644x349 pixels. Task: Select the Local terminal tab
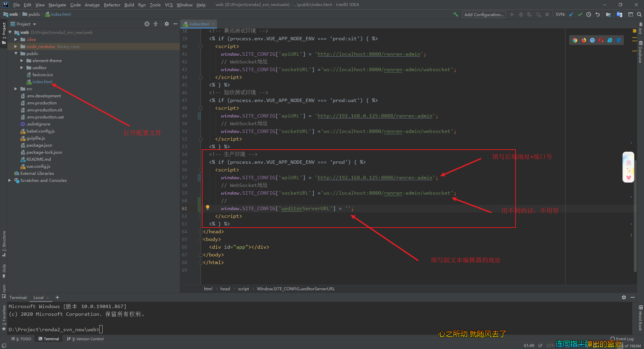(39, 297)
